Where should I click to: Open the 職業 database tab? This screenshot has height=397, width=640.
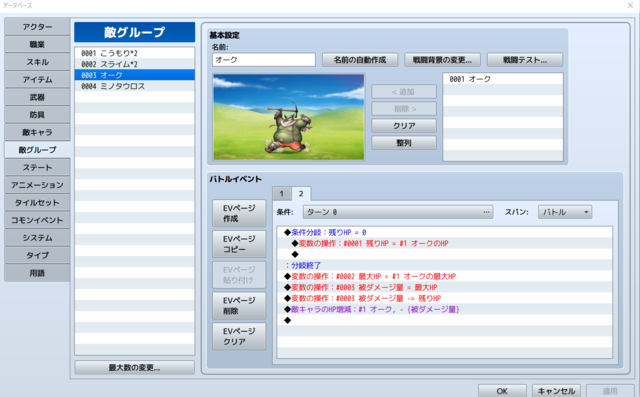(37, 44)
